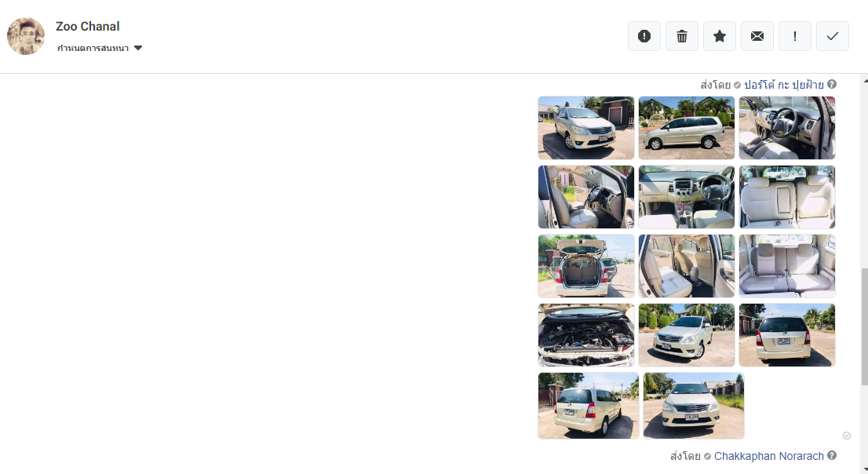This screenshot has height=474, width=868.
Task: Click the spam report octagon icon
Action: coord(644,36)
